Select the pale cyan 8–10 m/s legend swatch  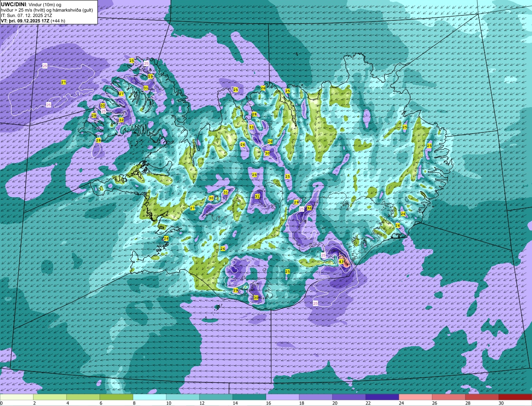(x=150, y=397)
